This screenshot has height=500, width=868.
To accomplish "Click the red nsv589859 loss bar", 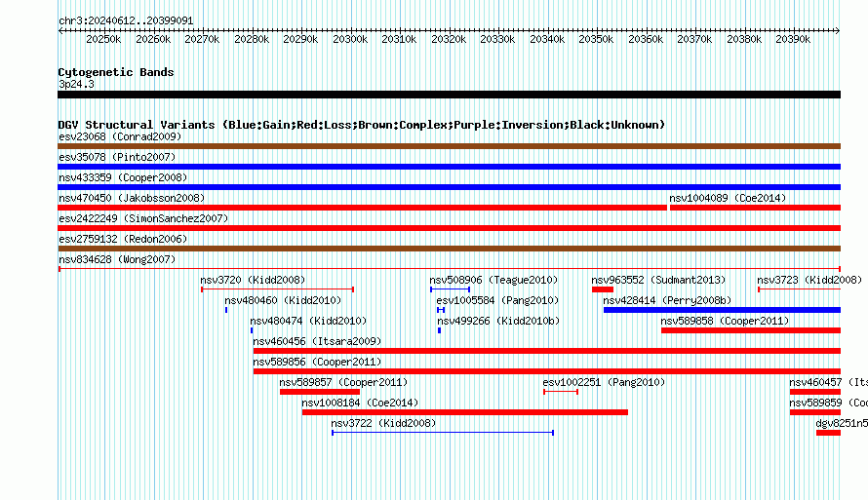I will [x=815, y=412].
